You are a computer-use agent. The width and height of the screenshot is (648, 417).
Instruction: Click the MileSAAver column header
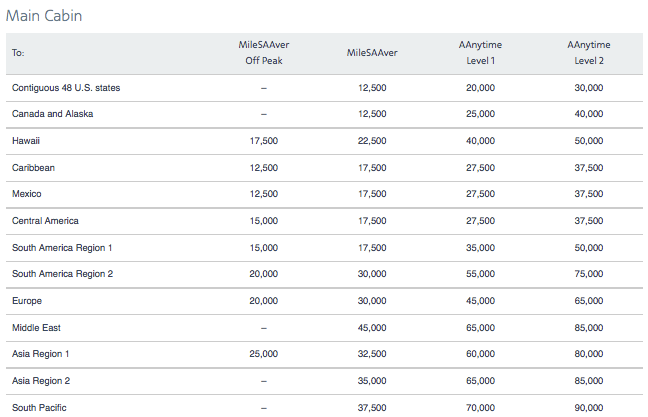coord(372,52)
